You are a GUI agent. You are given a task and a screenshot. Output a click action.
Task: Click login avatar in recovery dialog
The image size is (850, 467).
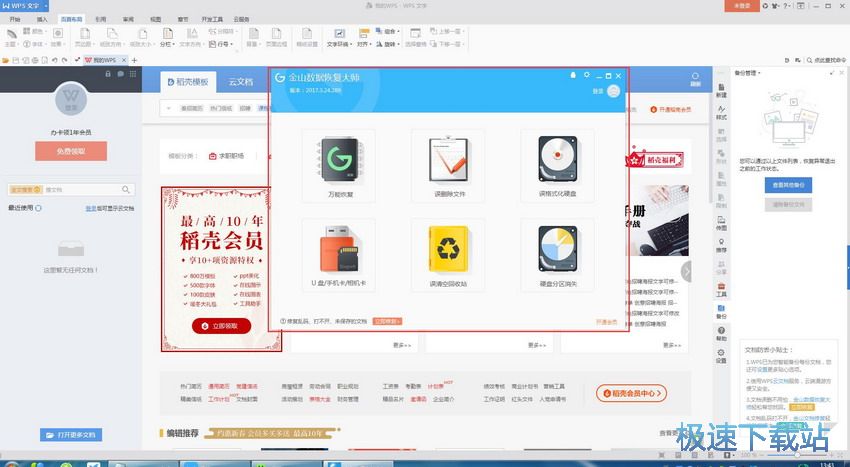click(x=613, y=91)
